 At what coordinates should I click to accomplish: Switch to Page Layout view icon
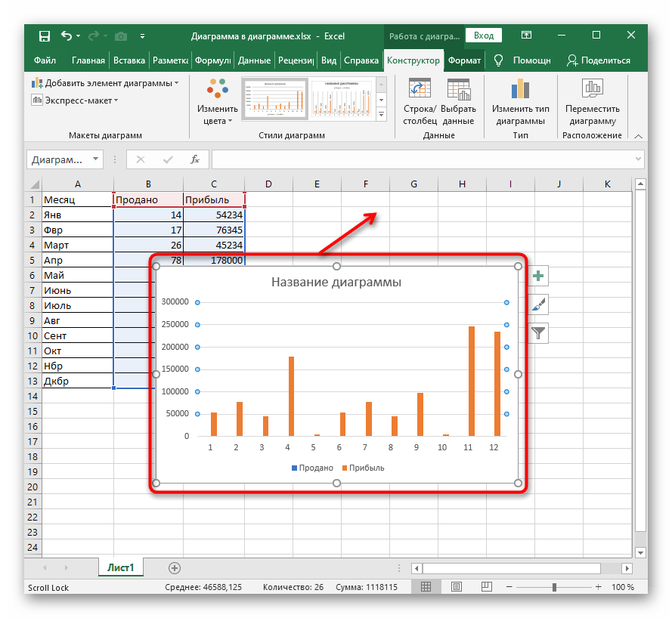(457, 587)
